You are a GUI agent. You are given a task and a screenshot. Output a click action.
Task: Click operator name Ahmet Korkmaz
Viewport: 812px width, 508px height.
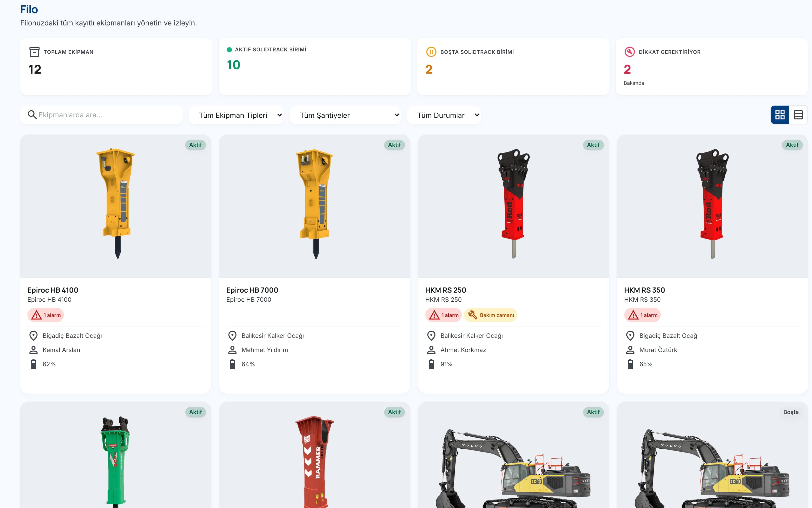463,350
